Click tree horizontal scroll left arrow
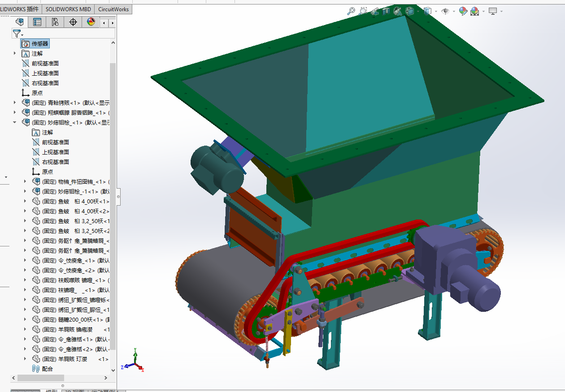 (x=13, y=378)
